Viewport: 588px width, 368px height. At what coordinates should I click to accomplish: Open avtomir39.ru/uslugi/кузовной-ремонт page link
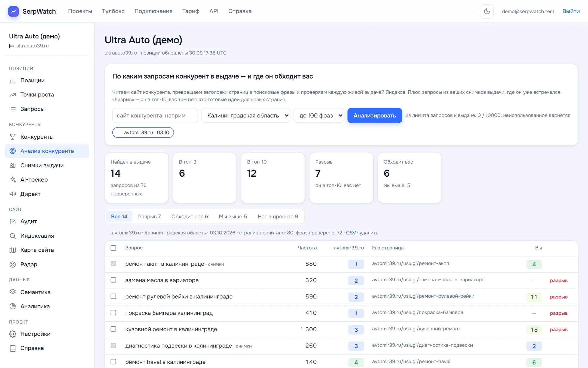tap(416, 329)
